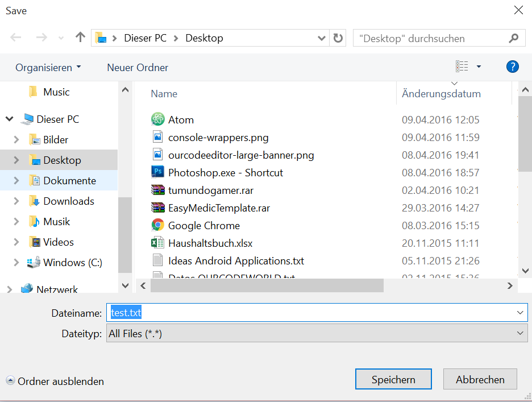The height and width of the screenshot is (402, 532).
Task: Click Haushaltsbuch.xlsx Excel icon
Action: [157, 243]
